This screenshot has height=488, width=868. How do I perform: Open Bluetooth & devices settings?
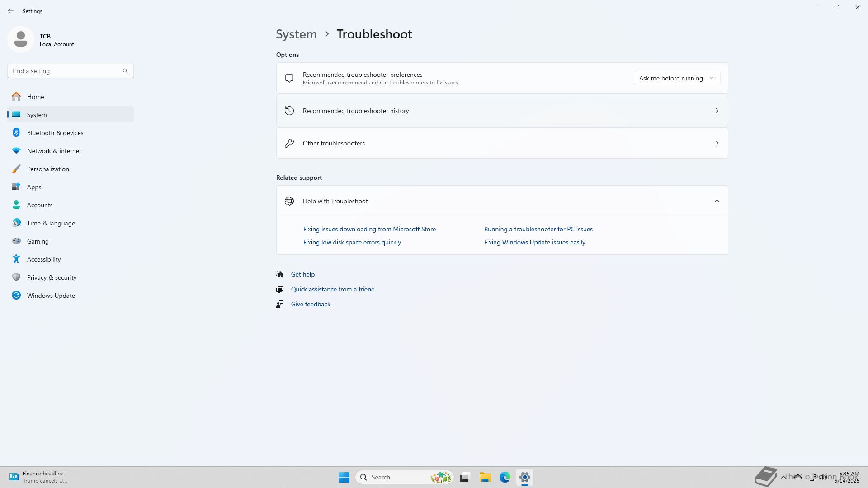pyautogui.click(x=55, y=133)
